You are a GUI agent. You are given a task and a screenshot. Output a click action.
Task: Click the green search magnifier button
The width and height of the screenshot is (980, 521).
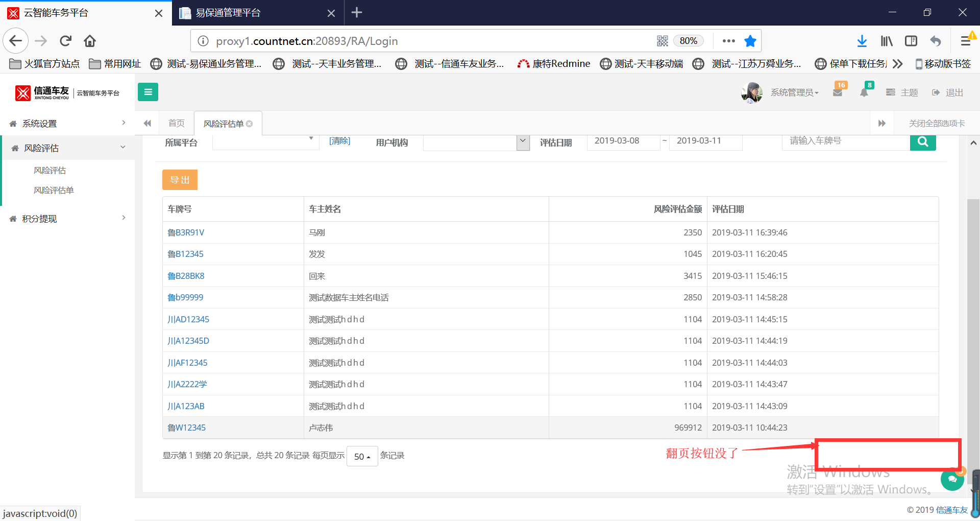coord(922,142)
